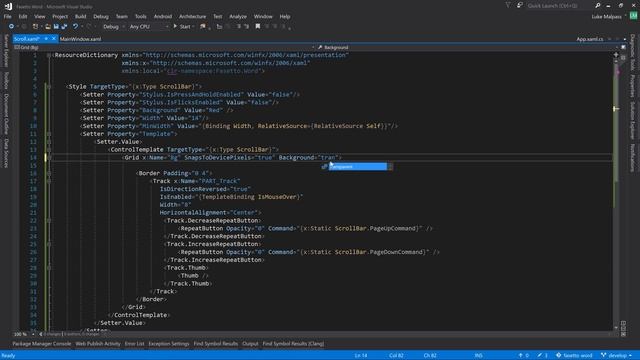Toggle the pin on Scroll.xaml tab
Screen dimensions: 640x360
pyautogui.click(x=46, y=39)
